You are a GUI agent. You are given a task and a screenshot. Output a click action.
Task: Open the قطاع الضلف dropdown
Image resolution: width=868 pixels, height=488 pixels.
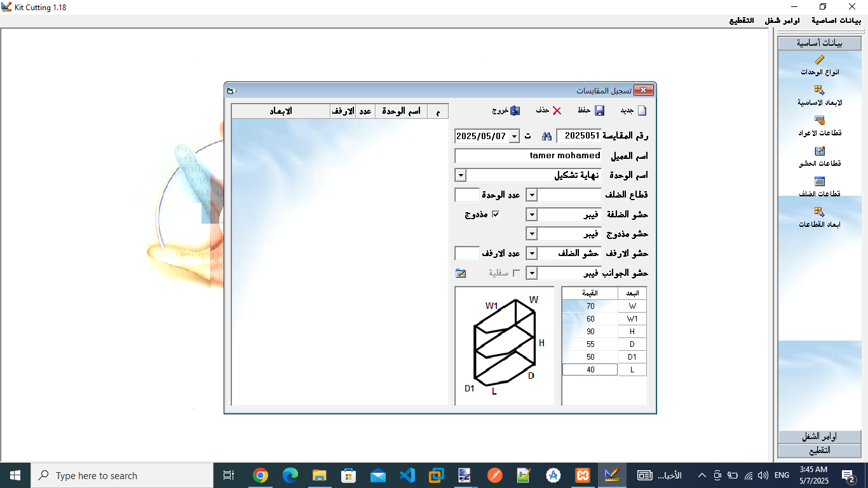(532, 195)
